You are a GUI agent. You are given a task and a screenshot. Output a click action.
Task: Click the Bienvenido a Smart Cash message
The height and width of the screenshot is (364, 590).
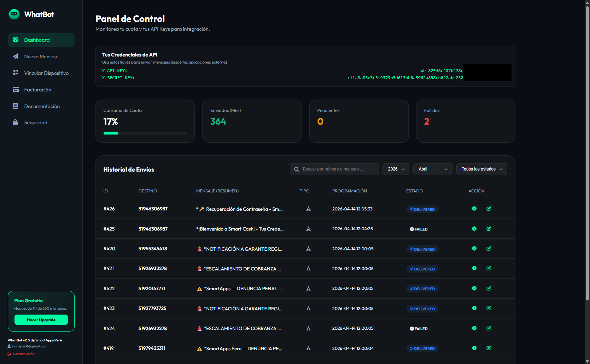[240, 229]
